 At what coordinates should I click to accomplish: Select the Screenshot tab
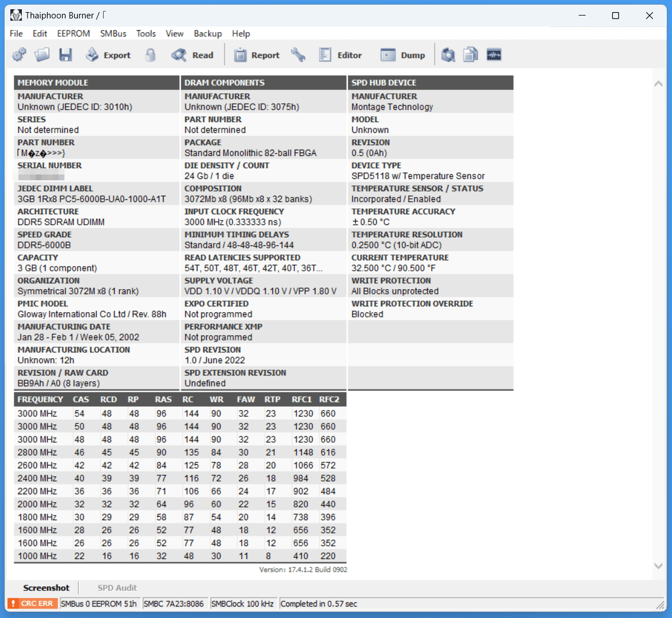pos(46,587)
